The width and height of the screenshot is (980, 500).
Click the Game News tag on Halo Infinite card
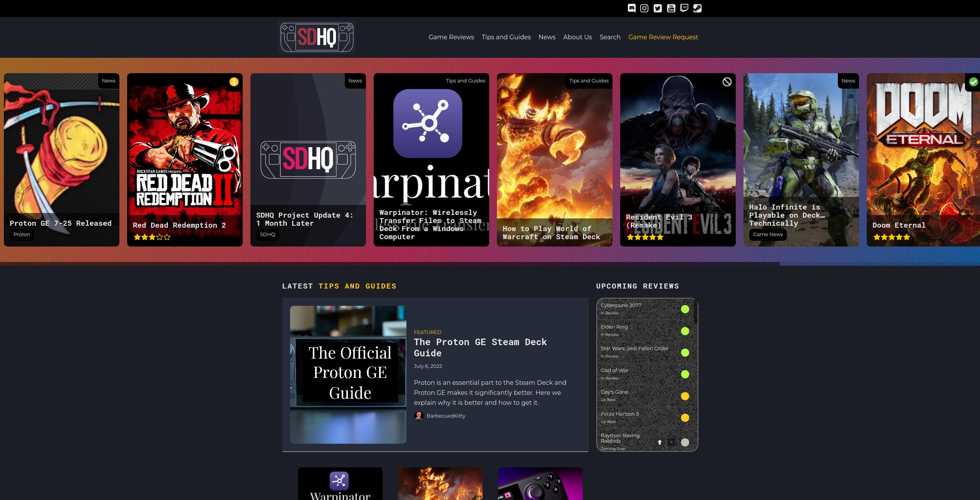[768, 234]
